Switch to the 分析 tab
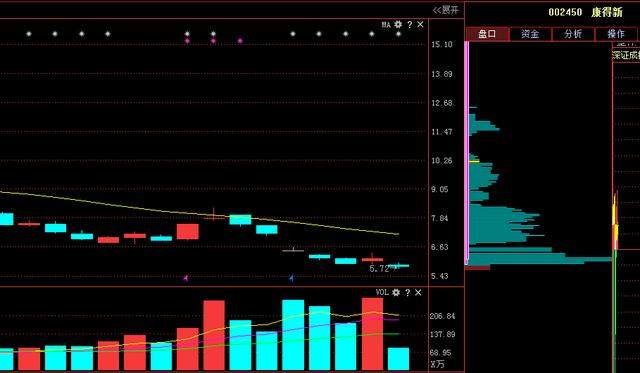640x373 pixels. point(573,34)
